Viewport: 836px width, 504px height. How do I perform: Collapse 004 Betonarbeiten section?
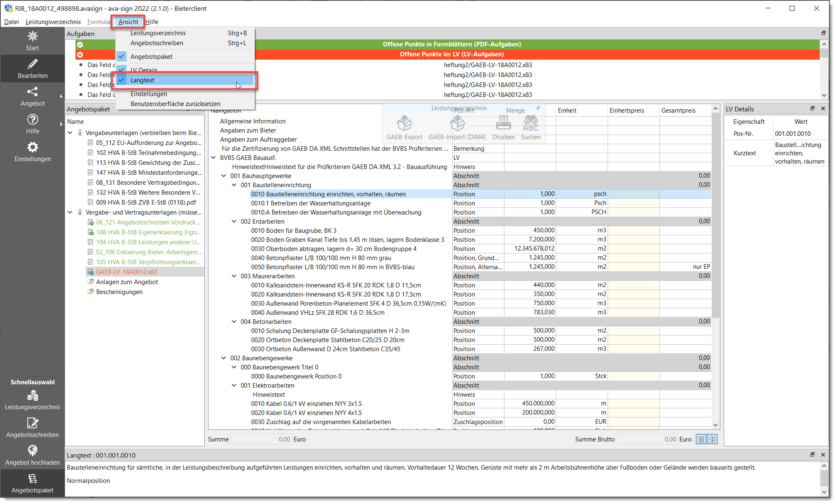234,322
